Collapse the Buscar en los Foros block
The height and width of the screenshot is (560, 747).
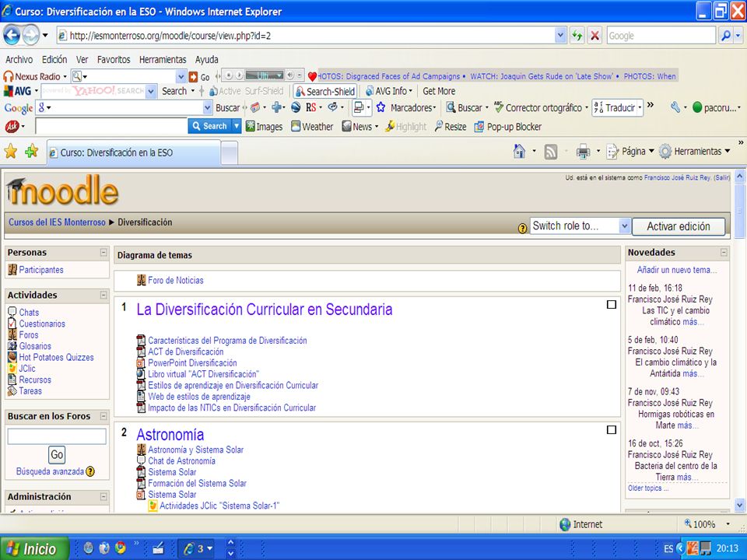coord(103,416)
